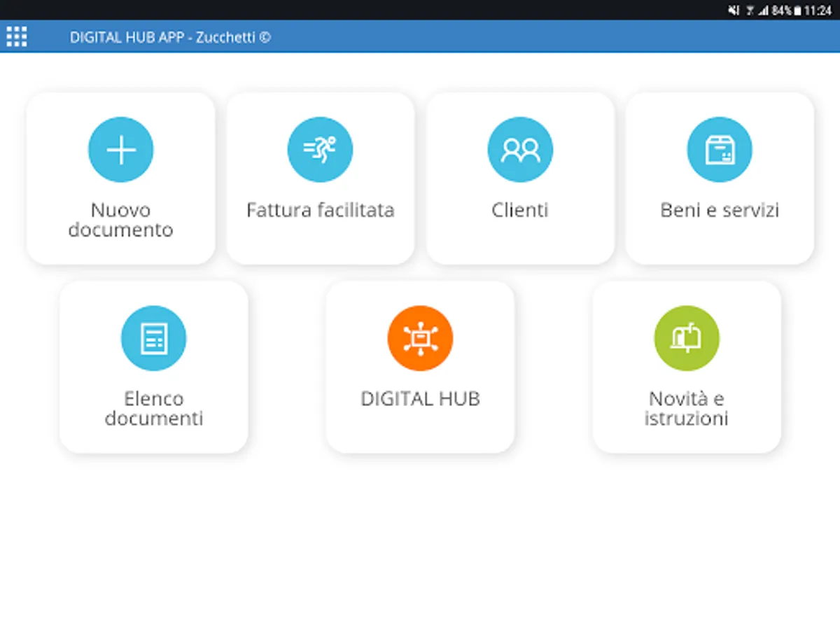Select the Fattura facilitata label

321,210
